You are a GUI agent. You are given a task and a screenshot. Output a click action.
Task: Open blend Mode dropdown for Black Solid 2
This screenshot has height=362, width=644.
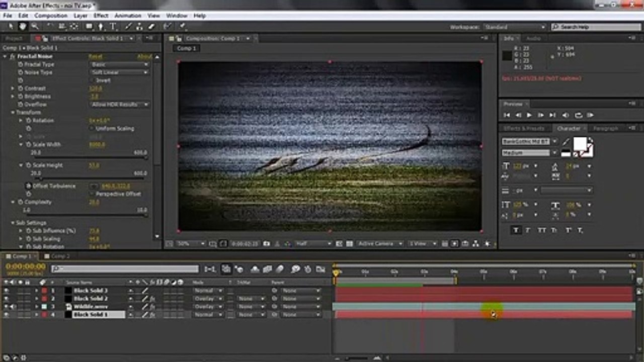tap(208, 299)
